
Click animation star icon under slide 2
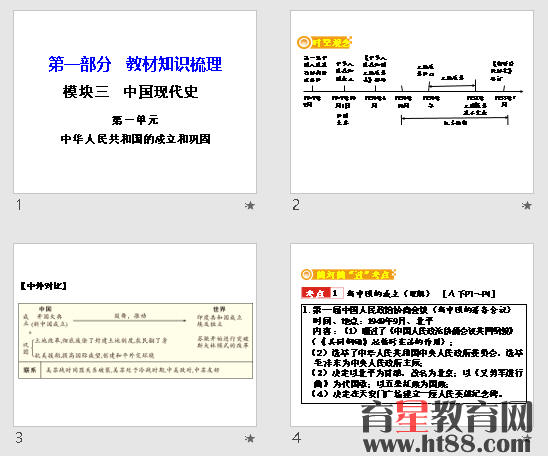pyautogui.click(x=526, y=205)
